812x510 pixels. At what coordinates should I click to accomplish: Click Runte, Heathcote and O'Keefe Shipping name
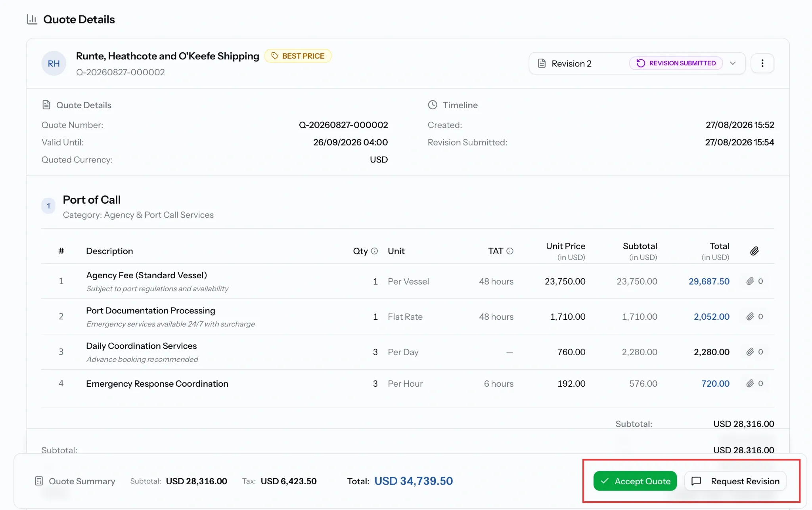click(168, 56)
